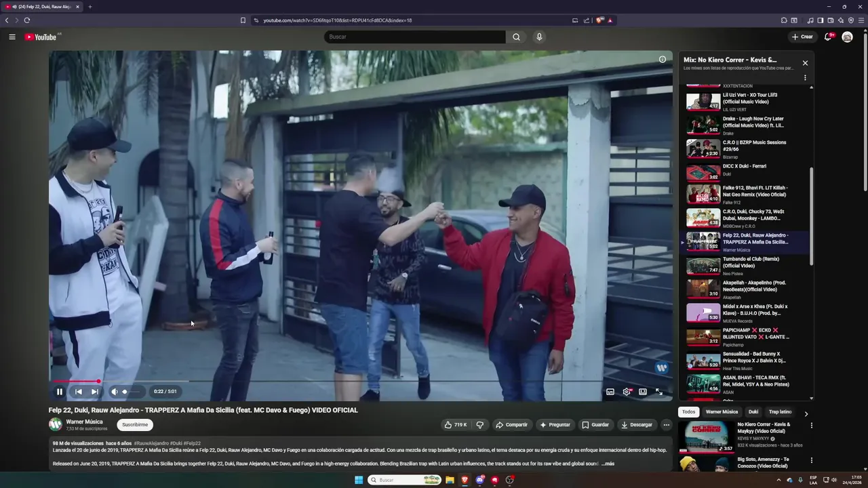
Task: Open the Warner Música channel avatar
Action: (x=55, y=425)
